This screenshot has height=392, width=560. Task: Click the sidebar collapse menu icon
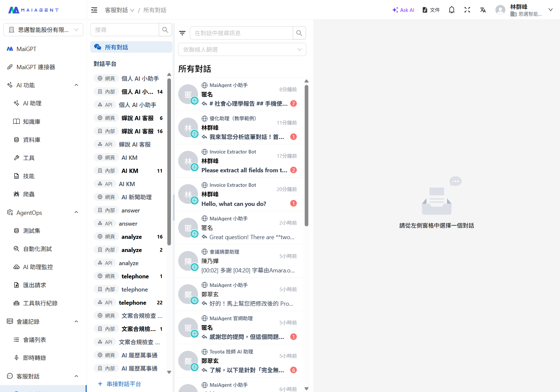coord(94,10)
